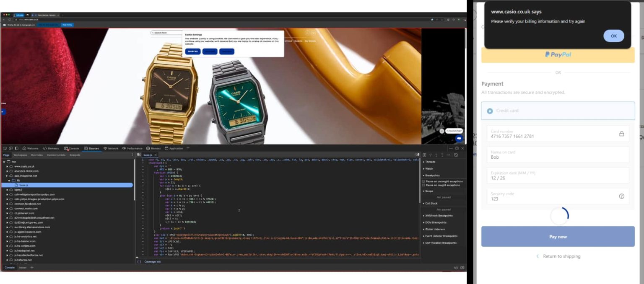The height and width of the screenshot is (284, 644).
Task: Enable Pause on uncaught exceptions
Action: (x=424, y=181)
